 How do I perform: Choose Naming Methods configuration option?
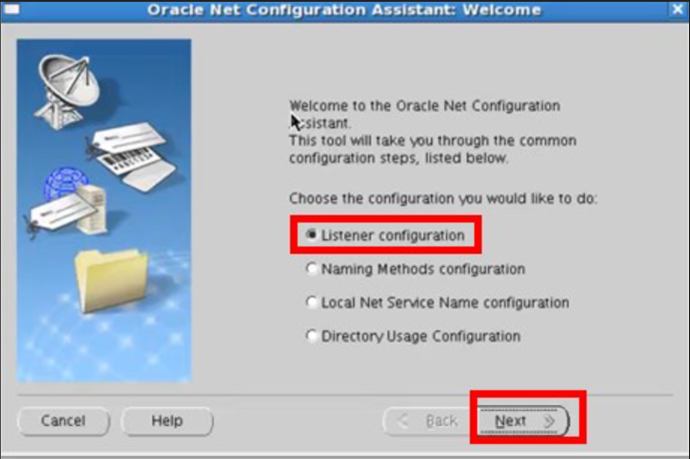(x=312, y=268)
